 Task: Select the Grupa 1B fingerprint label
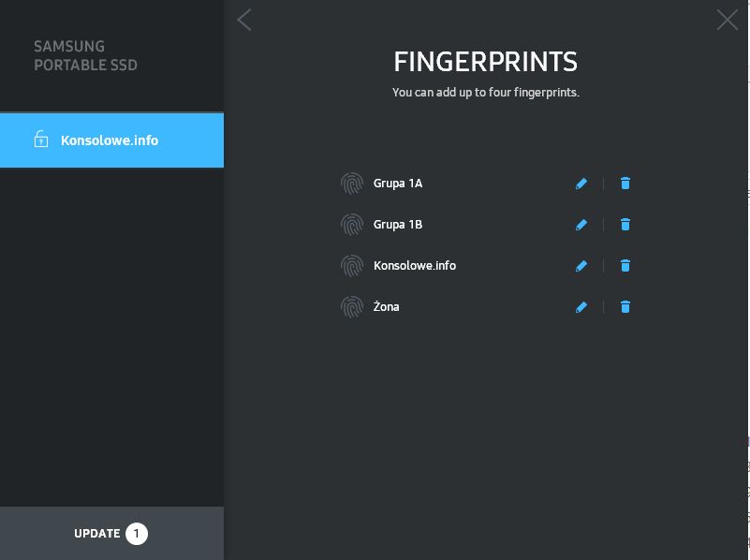398,225
